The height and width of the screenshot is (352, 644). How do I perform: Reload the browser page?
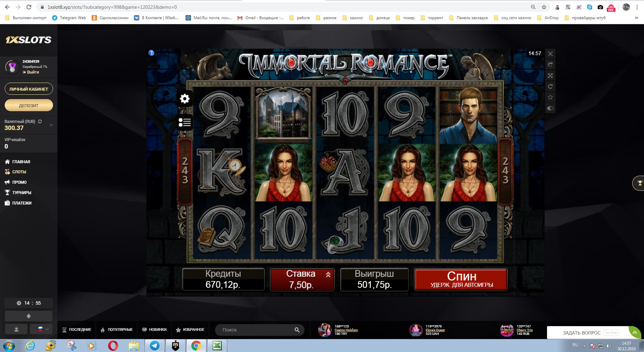tap(29, 7)
